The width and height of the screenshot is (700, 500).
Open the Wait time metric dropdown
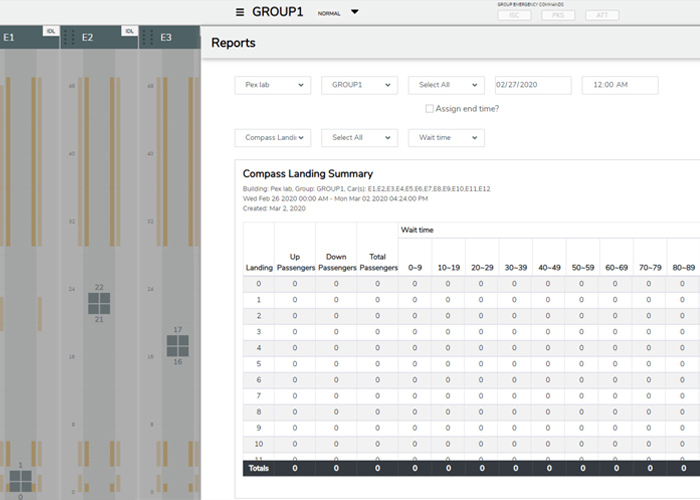(446, 138)
